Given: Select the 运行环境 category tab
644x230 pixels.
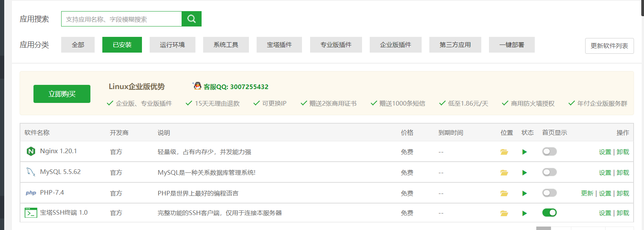Looking at the screenshot, I should 172,45.
